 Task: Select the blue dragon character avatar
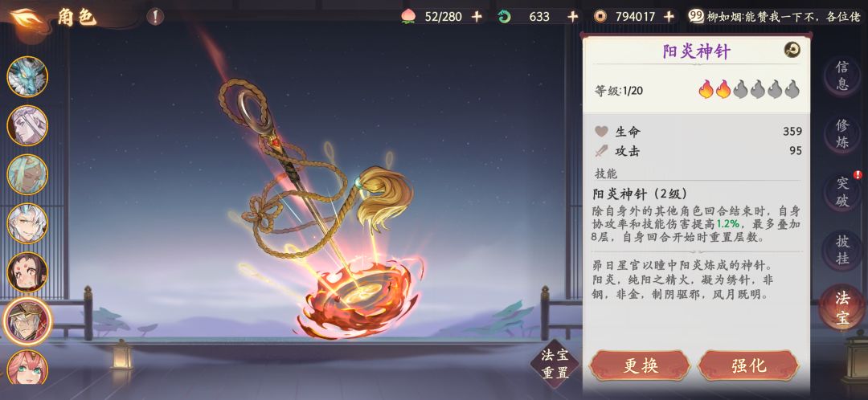point(27,77)
